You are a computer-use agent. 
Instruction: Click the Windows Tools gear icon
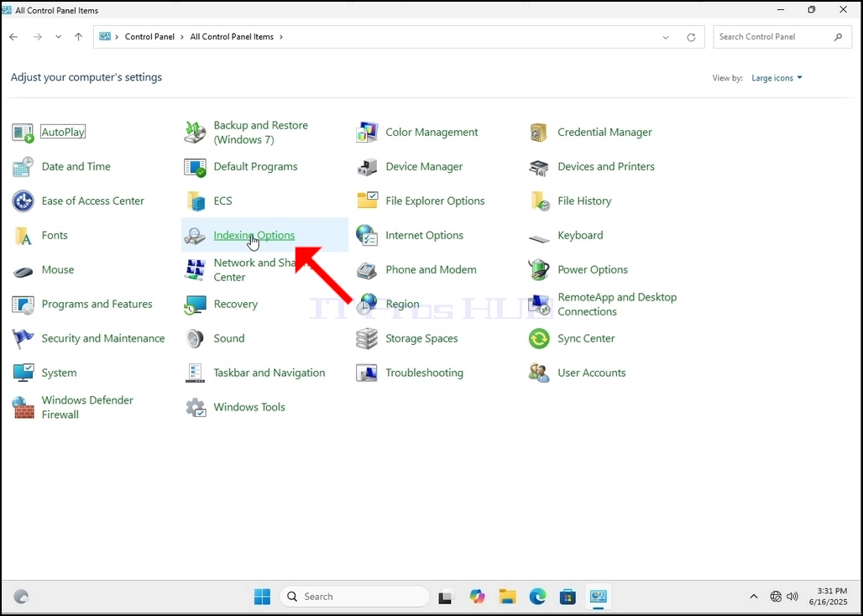[195, 408]
